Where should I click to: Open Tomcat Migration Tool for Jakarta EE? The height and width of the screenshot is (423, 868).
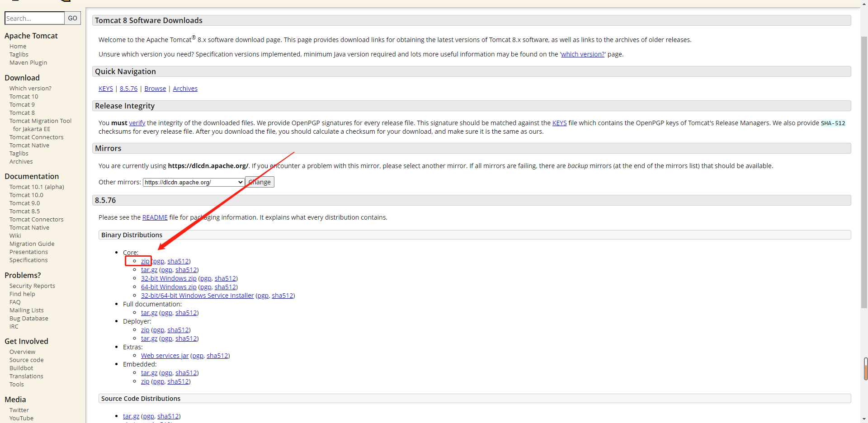tap(40, 125)
